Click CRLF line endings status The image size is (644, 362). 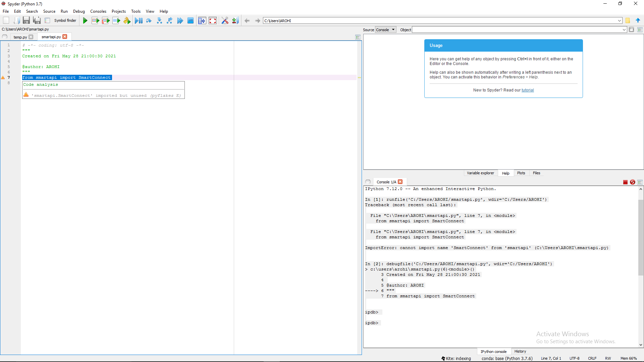tap(592, 358)
